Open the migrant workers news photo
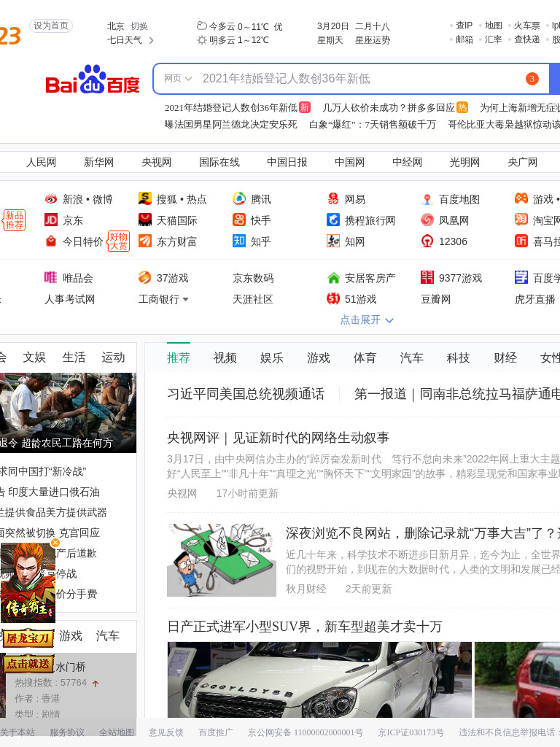 click(x=68, y=413)
